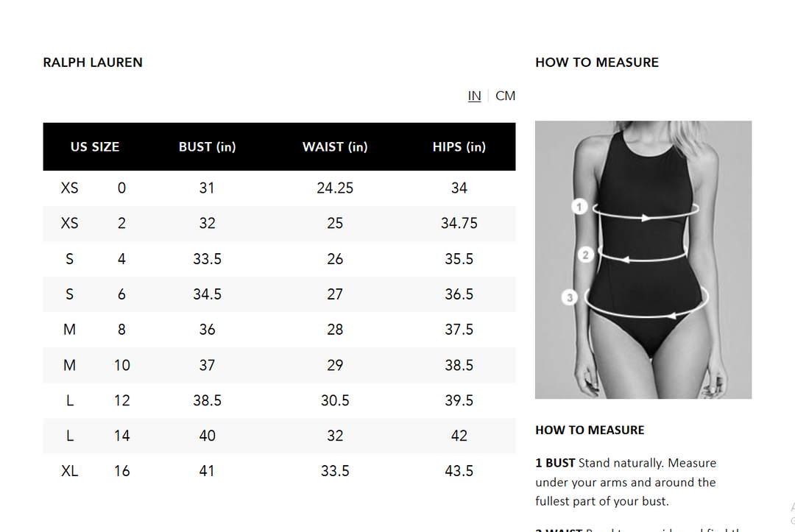Click the US SIZE column header
795x532 pixels.
[x=95, y=146]
